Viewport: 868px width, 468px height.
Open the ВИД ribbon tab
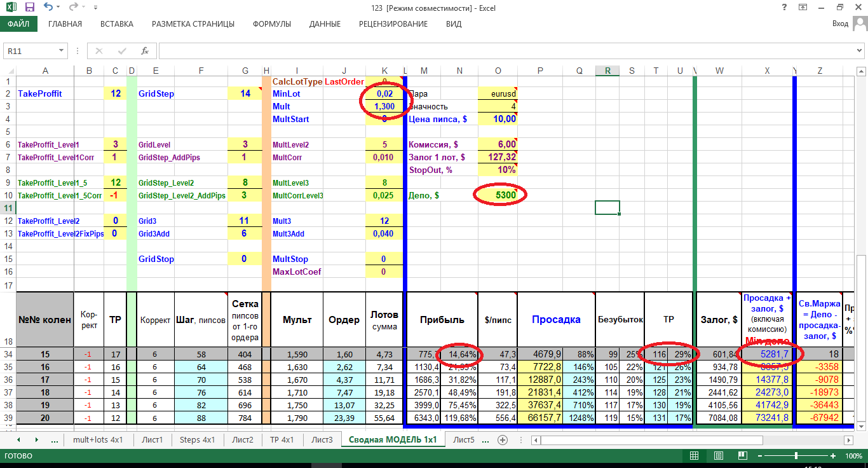click(x=454, y=24)
